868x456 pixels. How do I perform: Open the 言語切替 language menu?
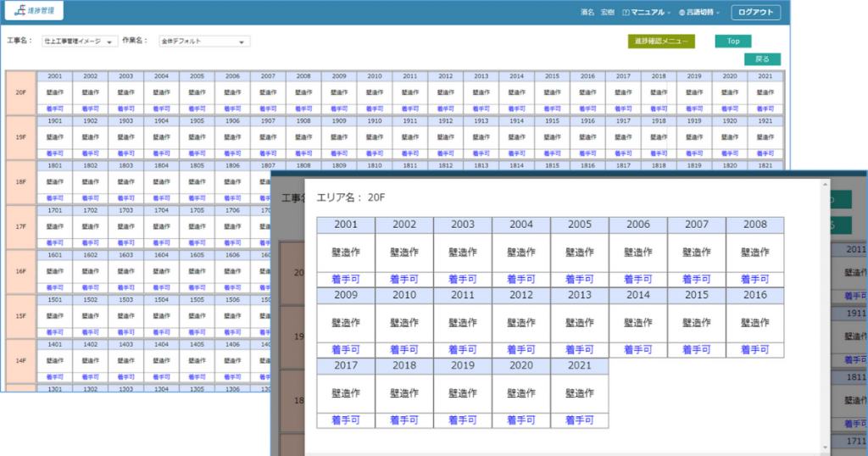pyautogui.click(x=698, y=13)
